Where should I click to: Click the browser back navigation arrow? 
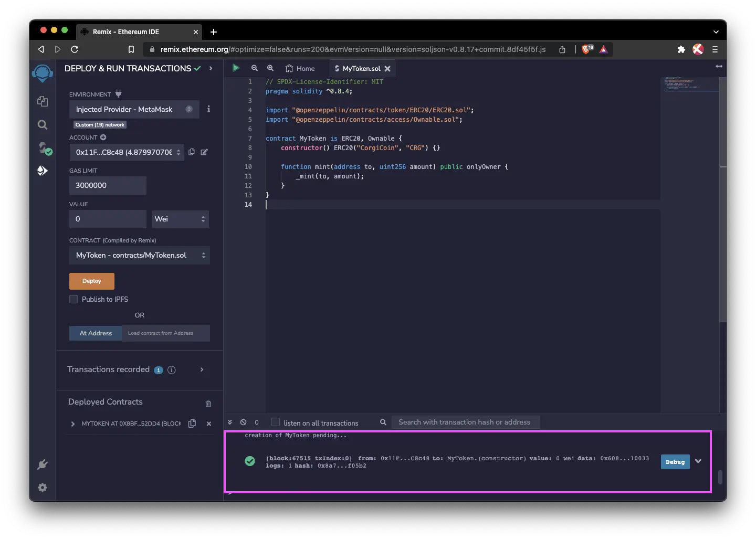pyautogui.click(x=41, y=49)
